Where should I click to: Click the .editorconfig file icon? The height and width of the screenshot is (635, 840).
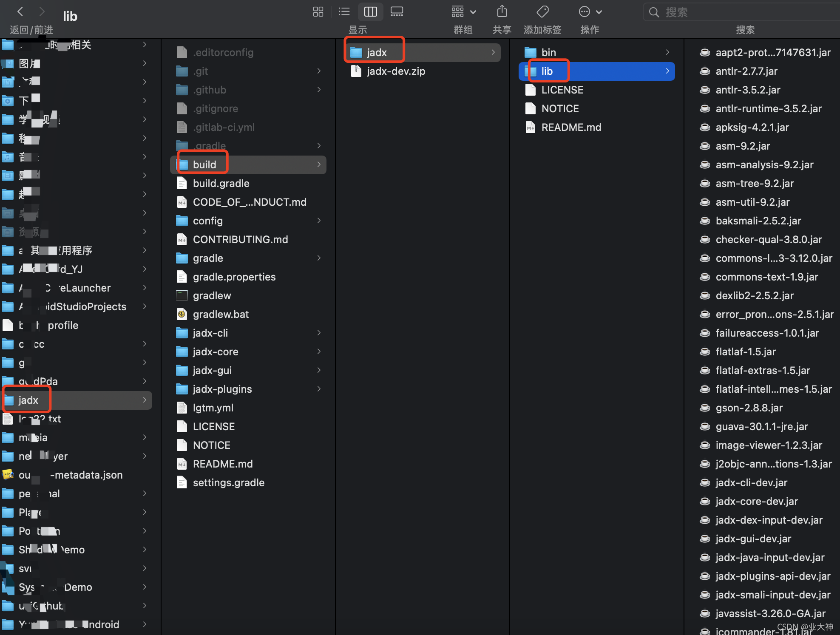[182, 52]
